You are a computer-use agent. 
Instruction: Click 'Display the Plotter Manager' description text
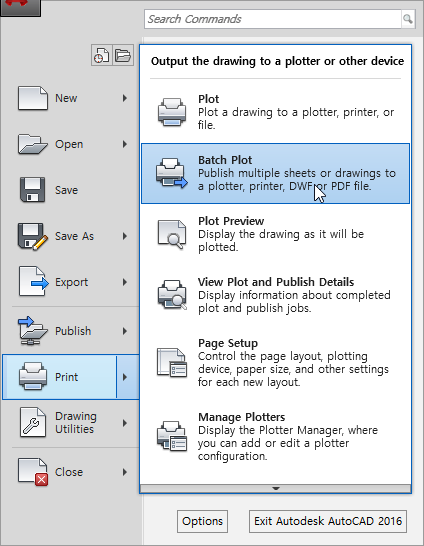[x=288, y=443]
